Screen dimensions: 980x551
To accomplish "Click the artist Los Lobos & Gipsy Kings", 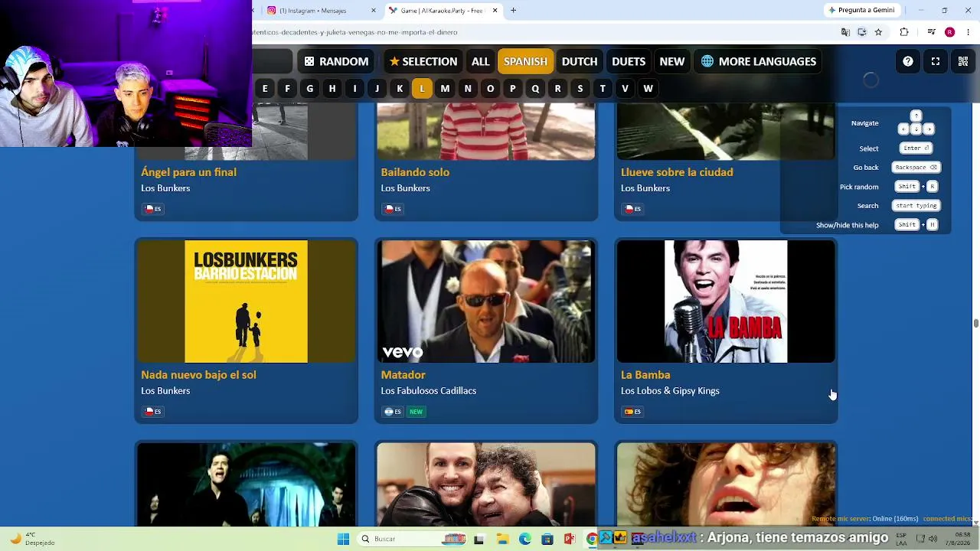I will click(x=670, y=391).
